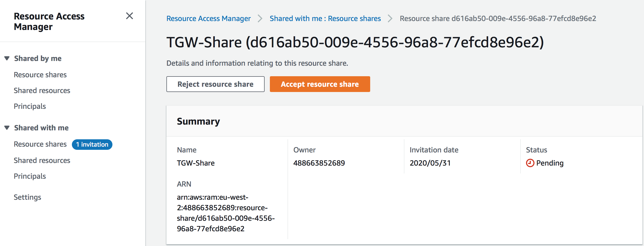
Task: Click the Reject resource share button
Action: (x=215, y=84)
